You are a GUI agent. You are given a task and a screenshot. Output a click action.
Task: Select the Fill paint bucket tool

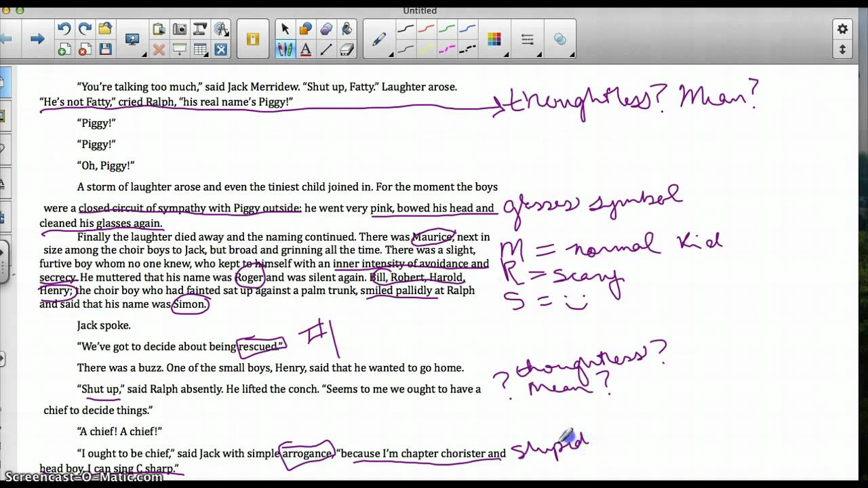coord(347,28)
